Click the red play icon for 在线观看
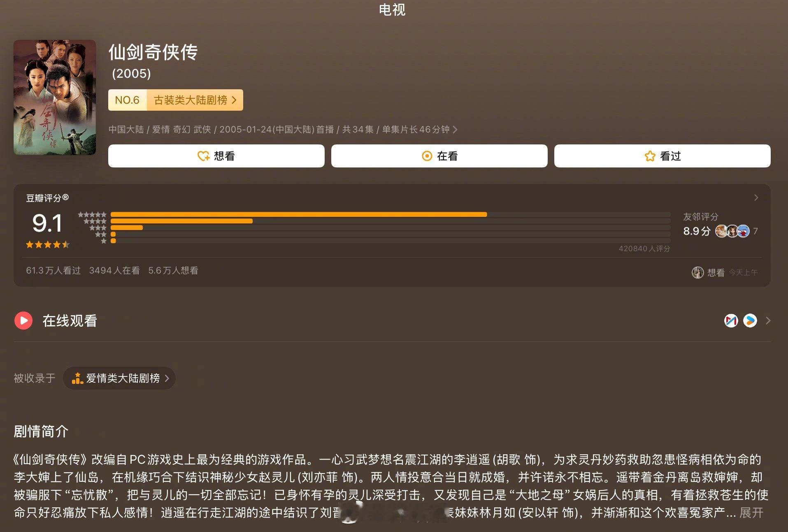This screenshot has height=532, width=788. tap(23, 321)
